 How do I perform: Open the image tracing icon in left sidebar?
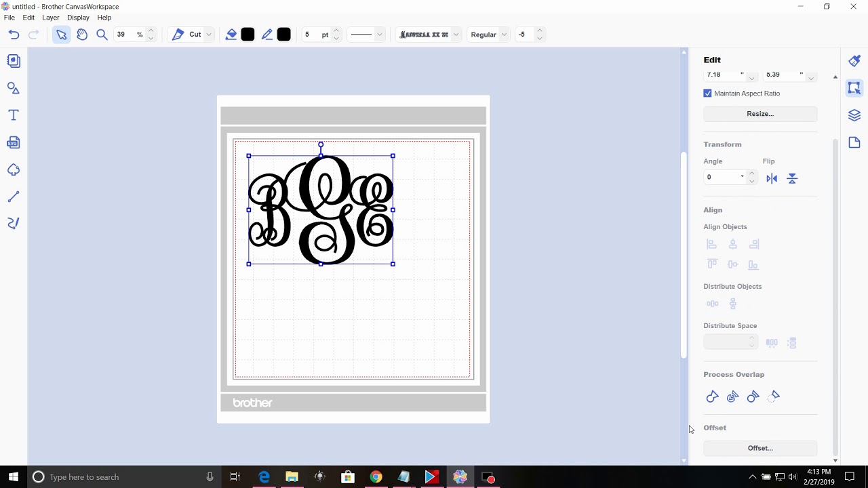[x=14, y=169]
